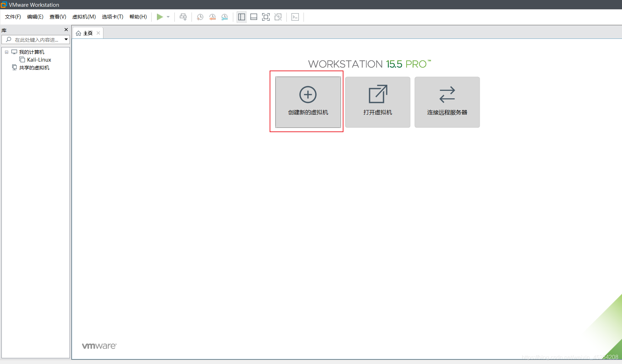Click the Kali-Linux VM icon

click(22, 59)
